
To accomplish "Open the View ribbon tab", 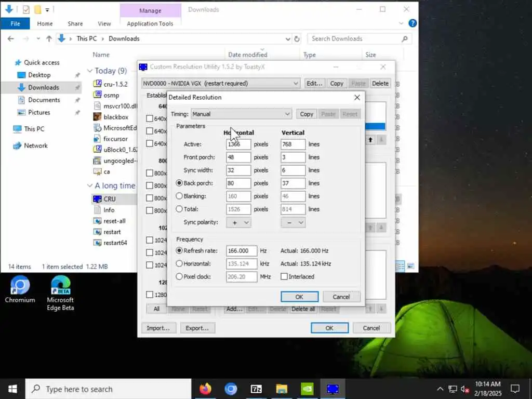I will pyautogui.click(x=104, y=23).
